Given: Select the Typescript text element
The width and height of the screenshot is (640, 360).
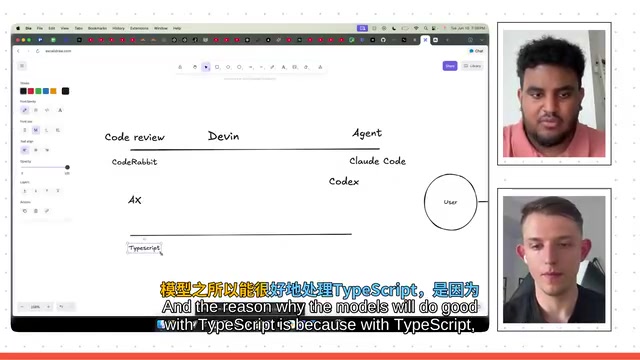Looking at the screenshot, I should click(x=144, y=248).
